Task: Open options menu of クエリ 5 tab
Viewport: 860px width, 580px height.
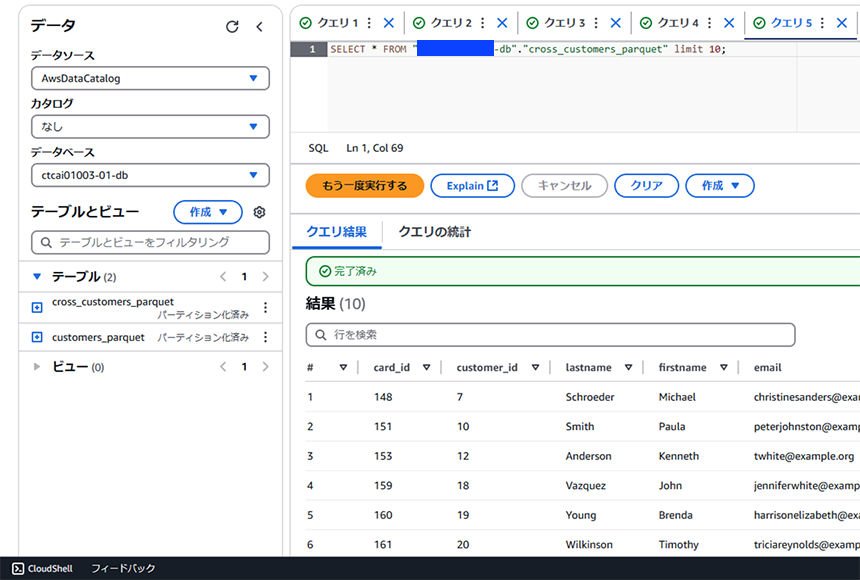Action: tap(822, 22)
